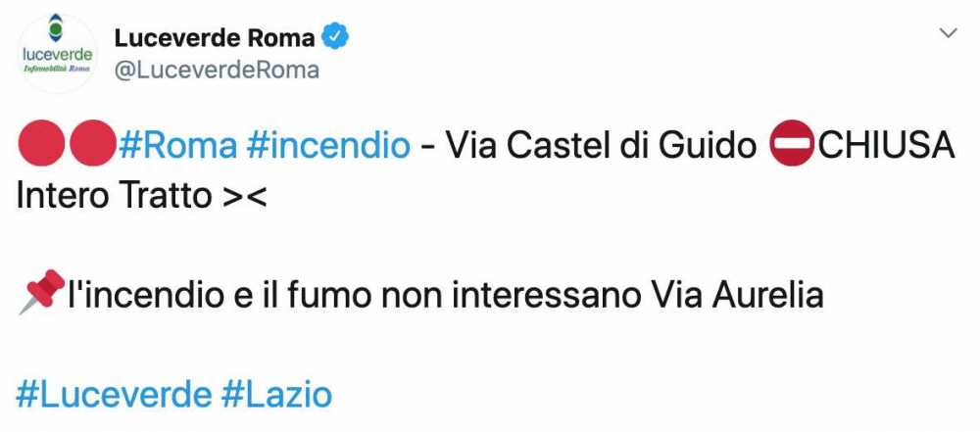This screenshot has width=980, height=432.
Task: Open the #Roma hashtag
Action: click(177, 146)
